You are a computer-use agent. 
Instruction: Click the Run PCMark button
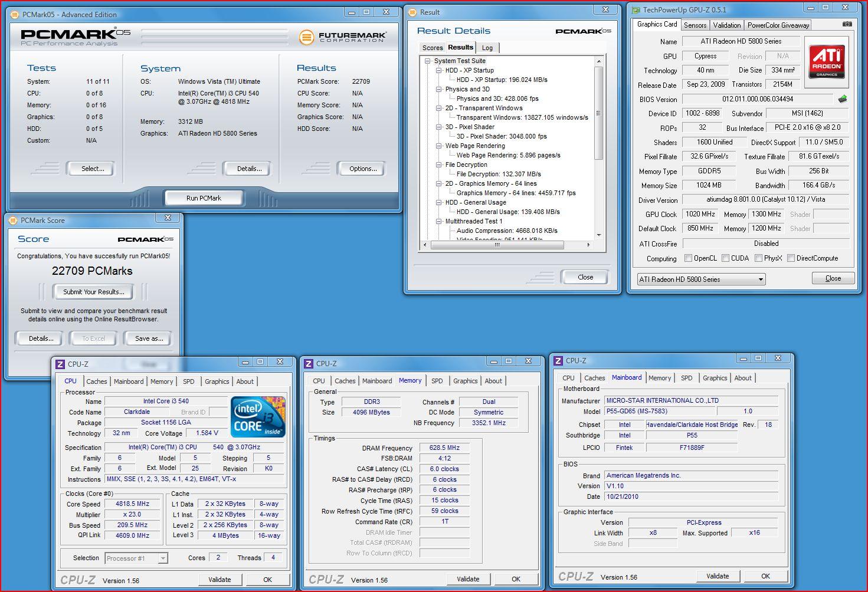[204, 198]
